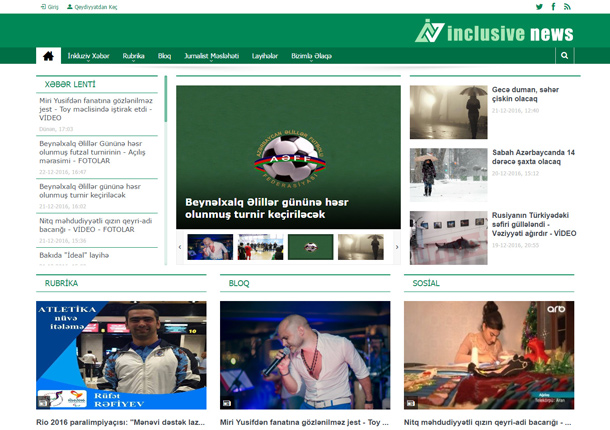The image size is (610, 430).
Task: Click the carousel next arrow
Action: [396, 247]
